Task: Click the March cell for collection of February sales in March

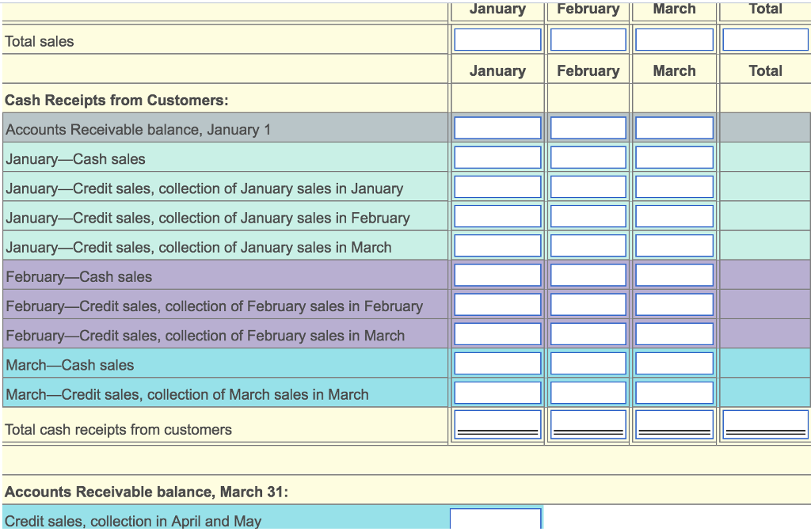Action: (673, 333)
